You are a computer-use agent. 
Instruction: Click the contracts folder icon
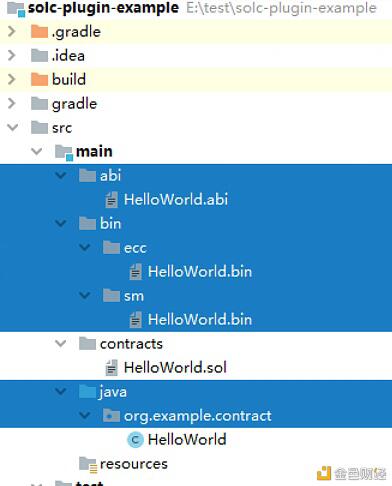tap(87, 343)
